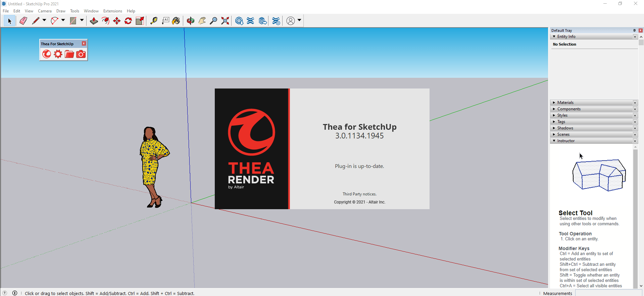Open the View menu
The width and height of the screenshot is (644, 296).
click(29, 11)
